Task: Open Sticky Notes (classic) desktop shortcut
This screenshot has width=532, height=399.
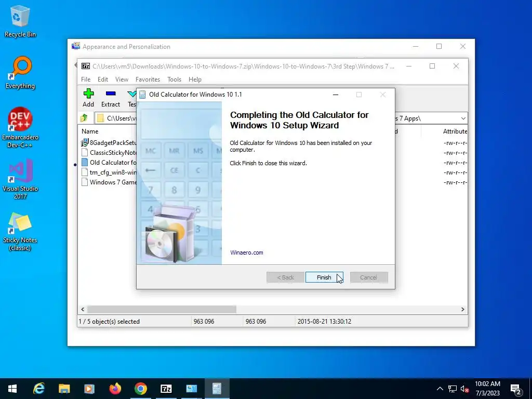Action: coord(20,231)
